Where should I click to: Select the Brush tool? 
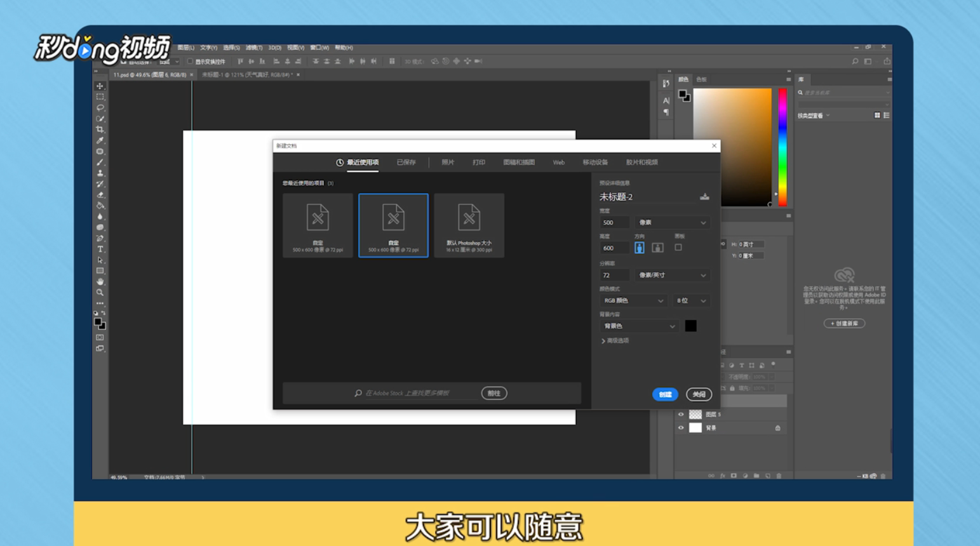(100, 162)
